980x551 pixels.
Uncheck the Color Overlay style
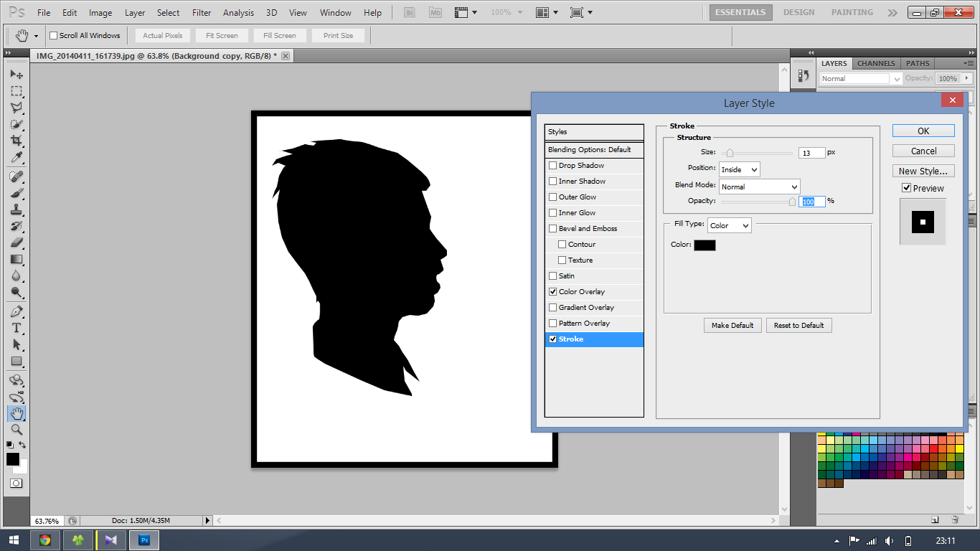click(x=553, y=291)
